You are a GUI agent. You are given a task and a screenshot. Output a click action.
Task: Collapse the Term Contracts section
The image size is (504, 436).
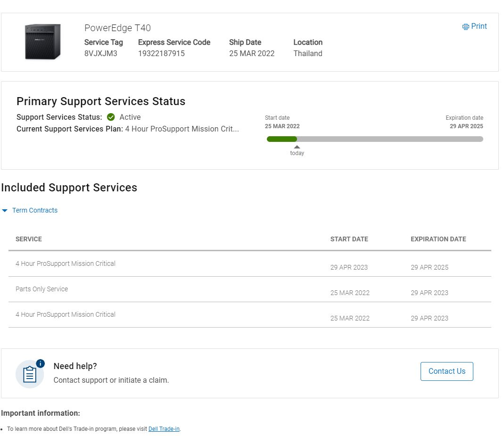34,210
